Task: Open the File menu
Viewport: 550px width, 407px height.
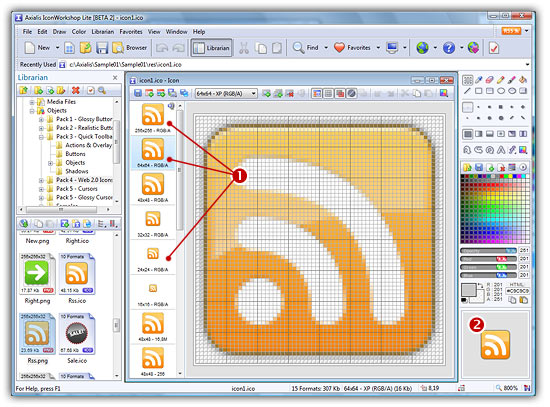Action: (x=27, y=32)
